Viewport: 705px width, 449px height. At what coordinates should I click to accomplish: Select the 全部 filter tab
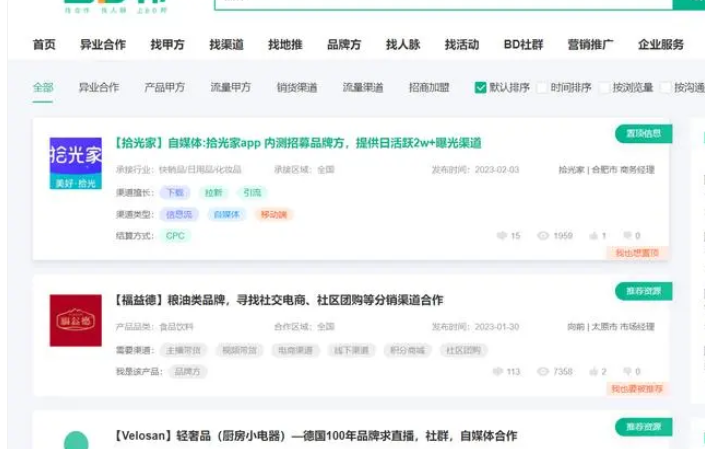pos(43,87)
